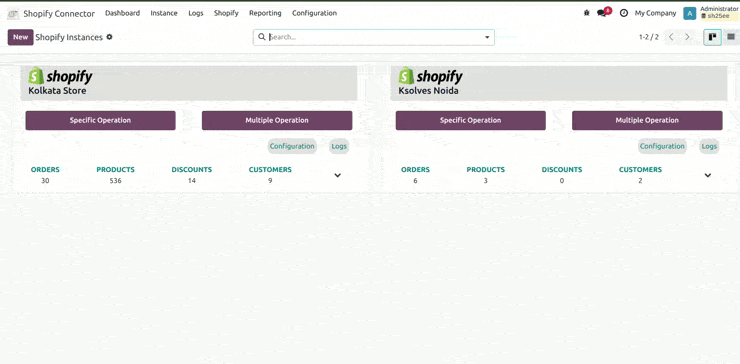Open the activities clock icon
Image resolution: width=740 pixels, height=364 pixels.
tap(624, 13)
